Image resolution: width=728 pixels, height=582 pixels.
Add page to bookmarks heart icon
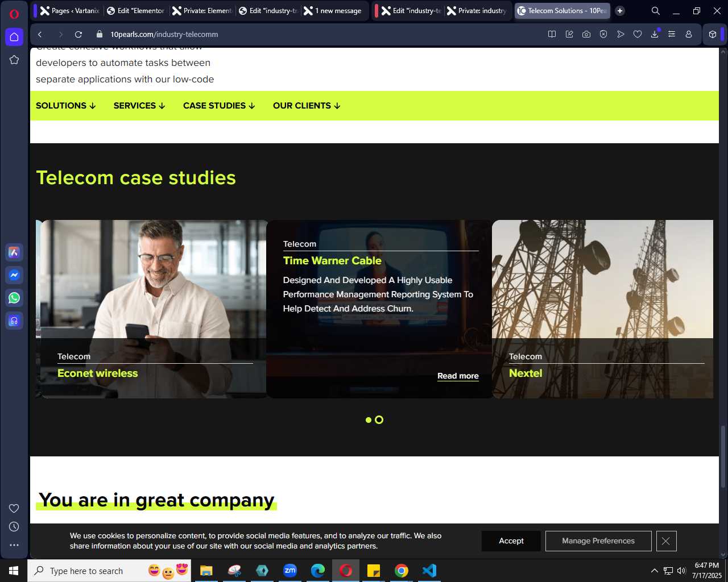pos(638,34)
